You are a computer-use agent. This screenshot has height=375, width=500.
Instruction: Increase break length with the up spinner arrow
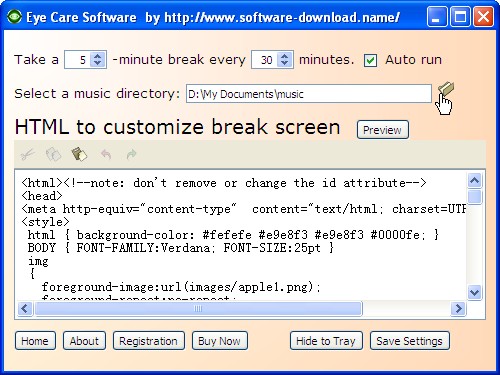coord(97,56)
